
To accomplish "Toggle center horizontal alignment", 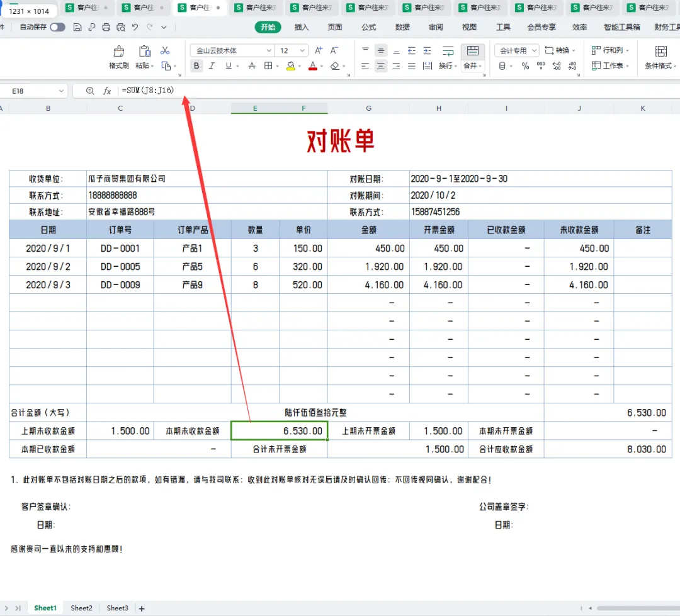I will click(381, 66).
